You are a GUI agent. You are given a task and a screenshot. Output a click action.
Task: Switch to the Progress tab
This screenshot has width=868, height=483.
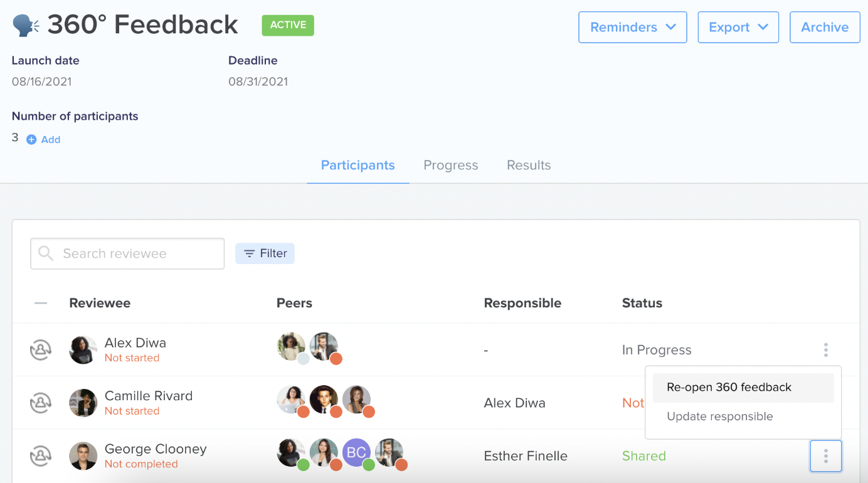tap(451, 166)
